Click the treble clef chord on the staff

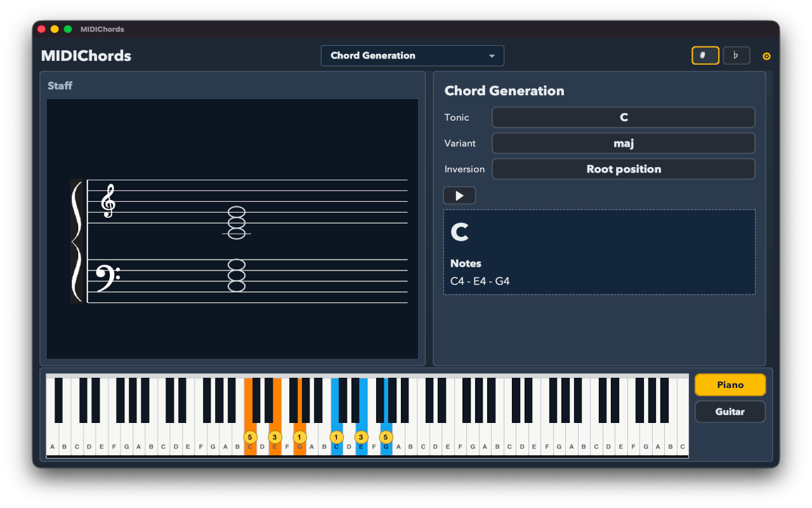click(235, 224)
